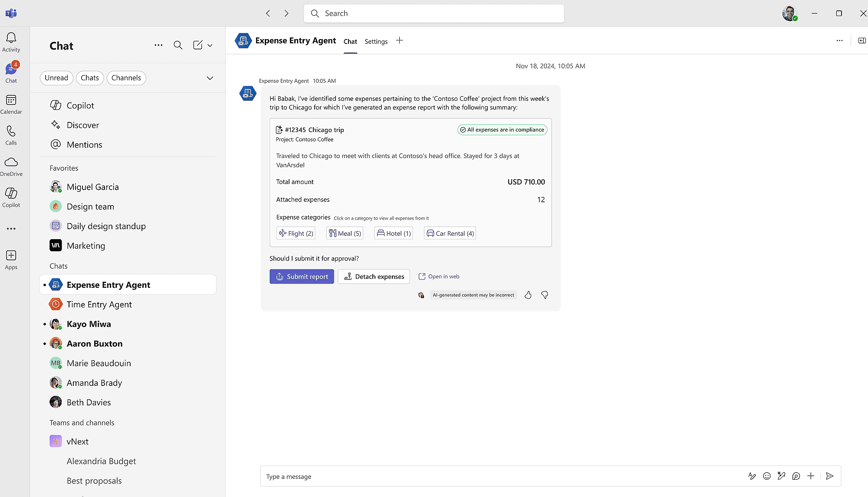Submit the expense report for approval
868x497 pixels.
(302, 276)
